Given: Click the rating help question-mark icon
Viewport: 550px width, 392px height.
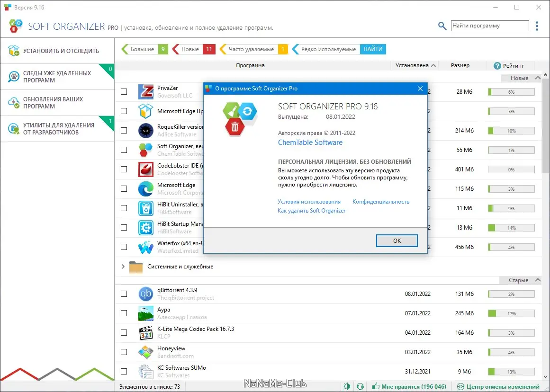Looking at the screenshot, I should 497,65.
